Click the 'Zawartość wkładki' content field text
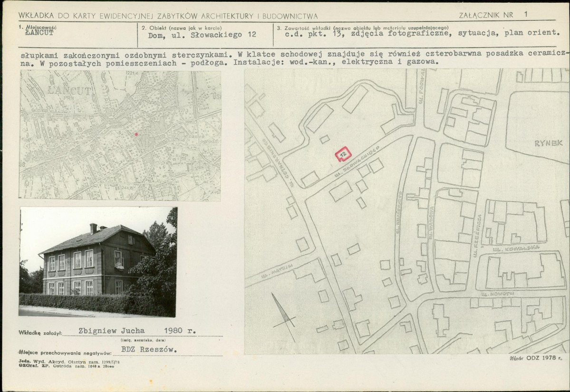570x392 pixels. click(x=422, y=33)
